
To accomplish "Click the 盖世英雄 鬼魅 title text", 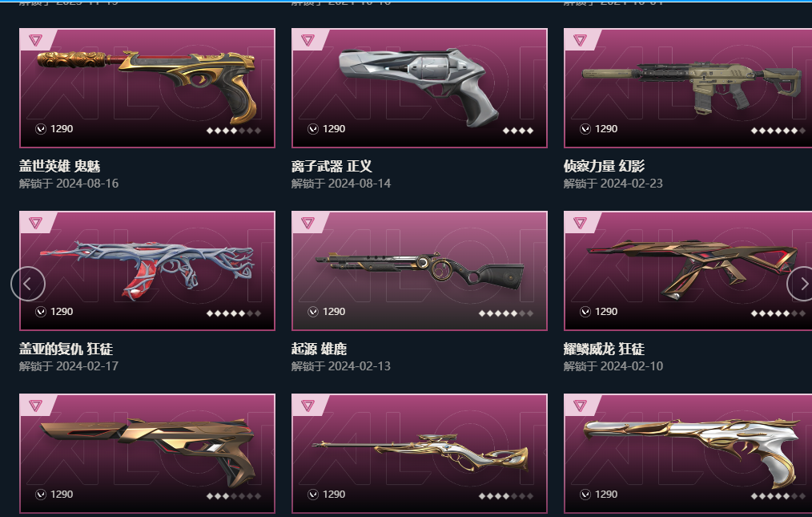I will pyautogui.click(x=59, y=167).
